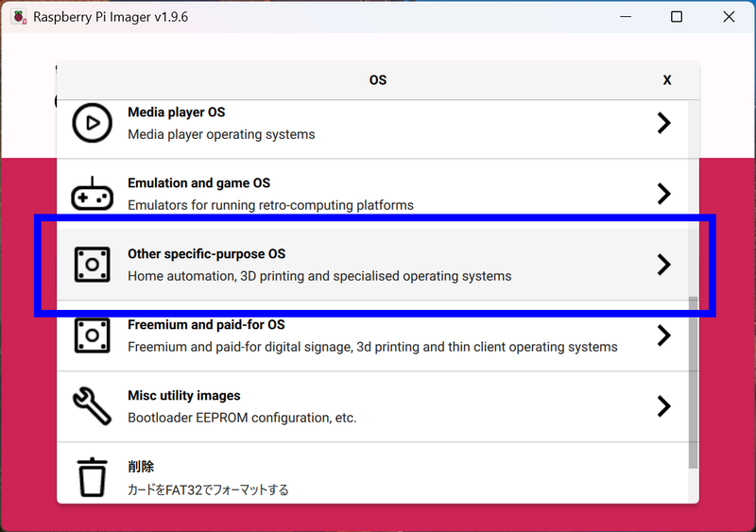
Task: Click 'Media player operating systems' description
Action: click(221, 134)
